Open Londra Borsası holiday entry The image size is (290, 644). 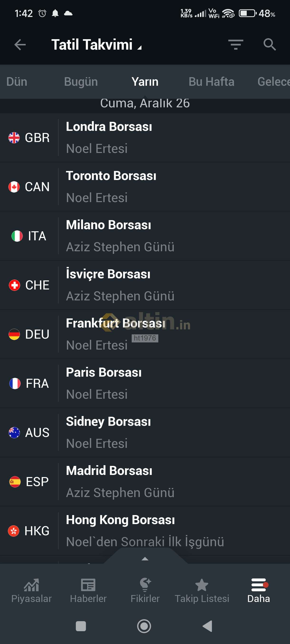[x=145, y=137]
